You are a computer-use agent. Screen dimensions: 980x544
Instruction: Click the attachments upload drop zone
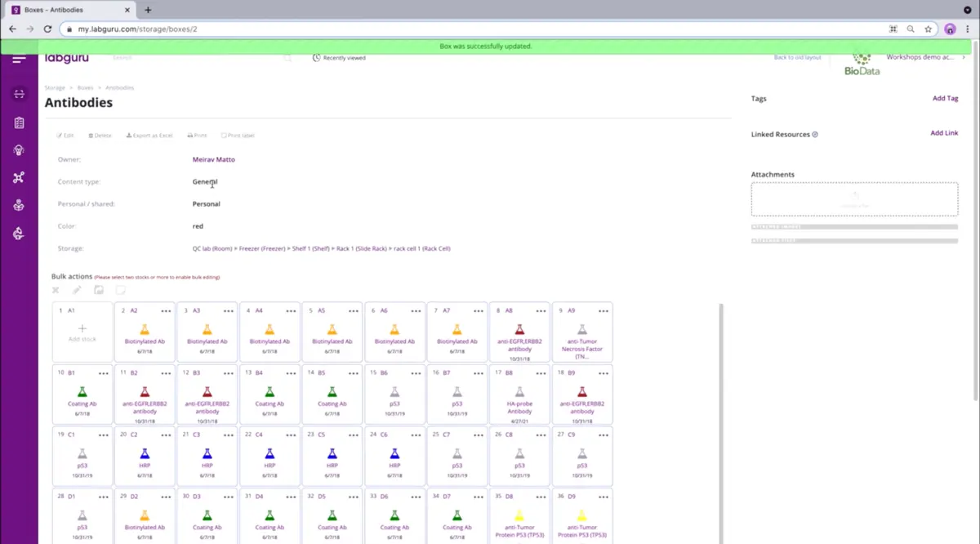click(x=854, y=199)
